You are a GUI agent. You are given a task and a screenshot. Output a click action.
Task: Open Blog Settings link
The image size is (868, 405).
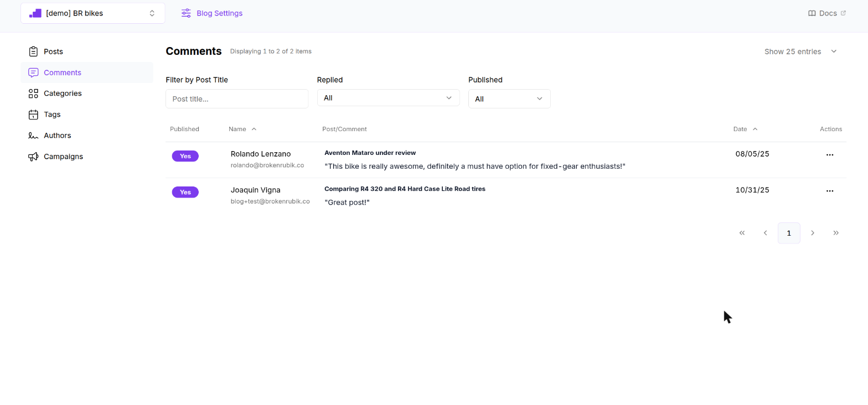[x=212, y=13]
